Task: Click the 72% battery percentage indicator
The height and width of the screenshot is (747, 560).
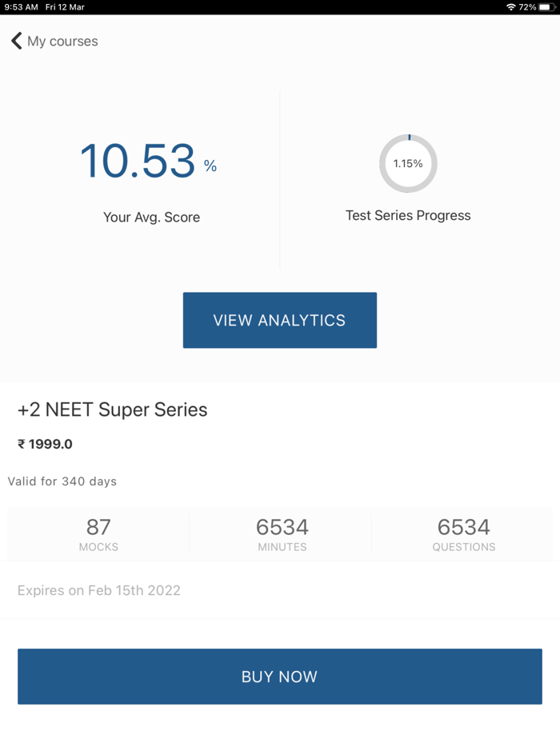Action: pos(528,7)
